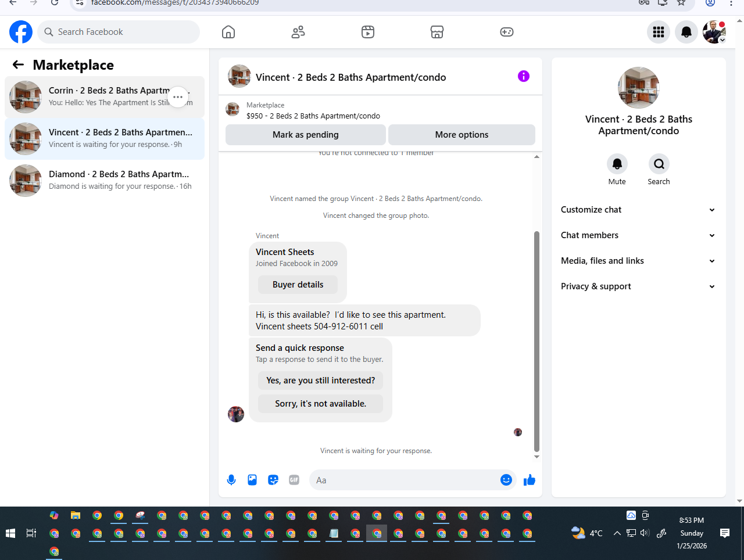The image size is (744, 560).
Task: Open the GIF picker icon
Action: (294, 480)
